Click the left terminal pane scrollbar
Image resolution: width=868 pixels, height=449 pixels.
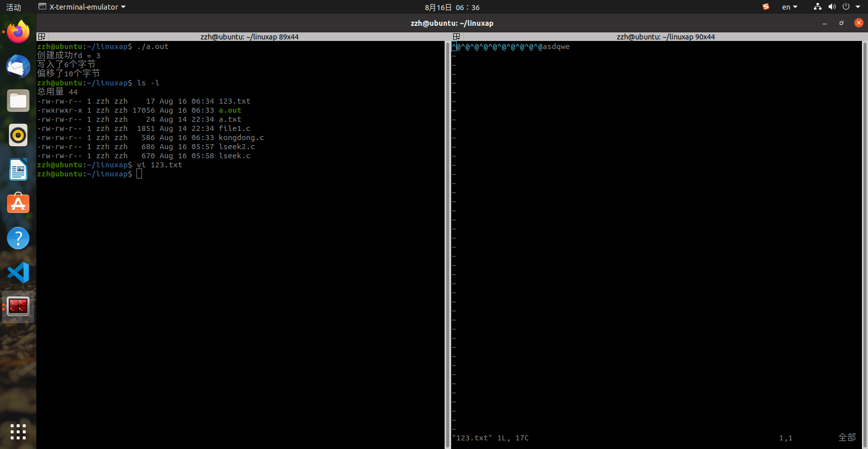pos(447,245)
